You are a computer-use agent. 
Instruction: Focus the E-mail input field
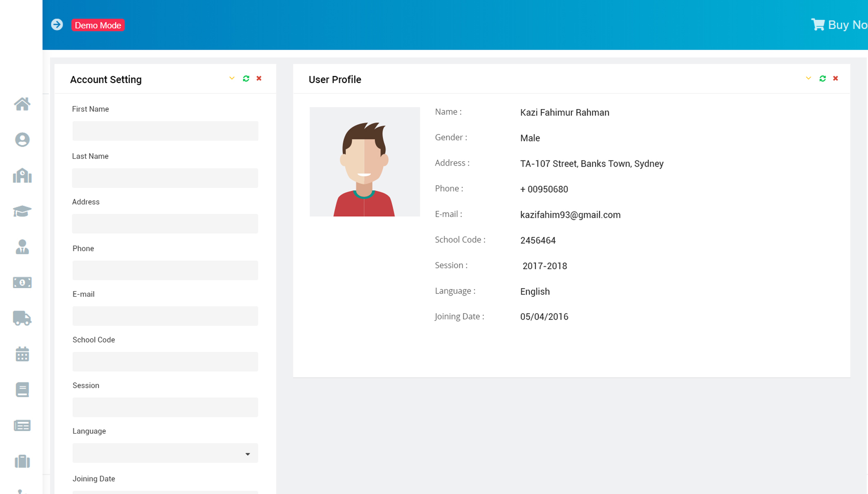[165, 316]
